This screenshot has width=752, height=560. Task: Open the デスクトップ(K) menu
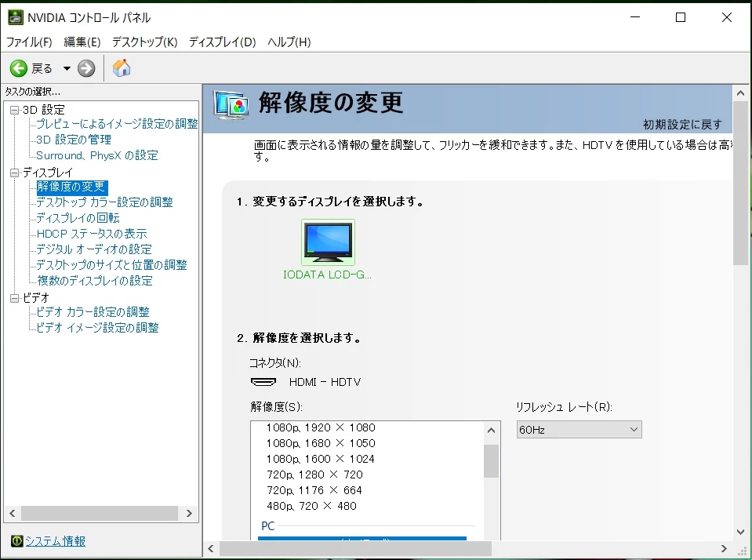tap(145, 42)
